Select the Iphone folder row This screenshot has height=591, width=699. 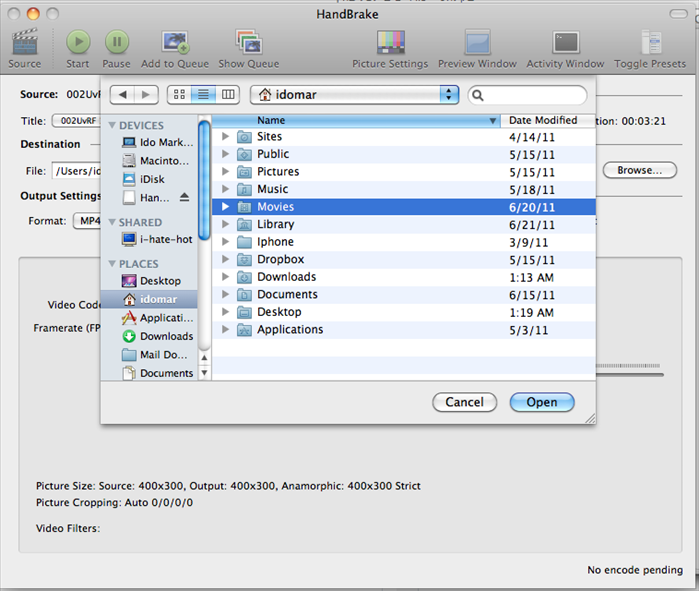(403, 242)
